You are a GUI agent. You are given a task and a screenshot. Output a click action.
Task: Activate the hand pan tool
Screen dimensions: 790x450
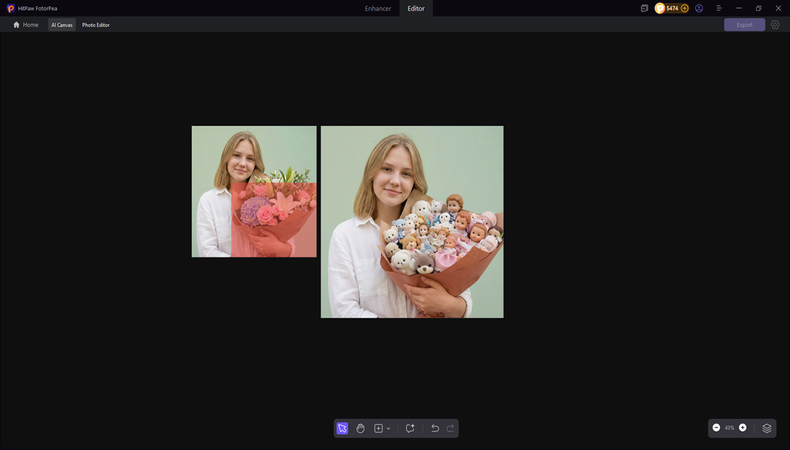pos(360,428)
